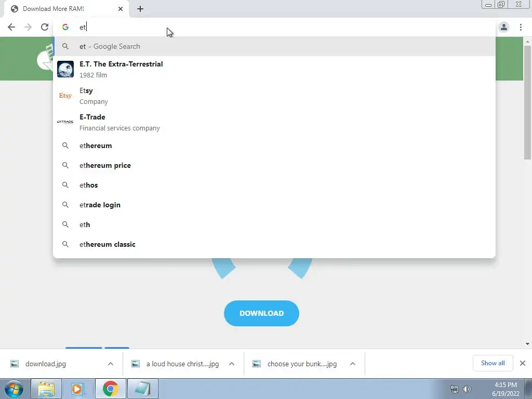The image size is (532, 399).
Task: Choose the E-Trade suggestion
Action: coord(274,122)
